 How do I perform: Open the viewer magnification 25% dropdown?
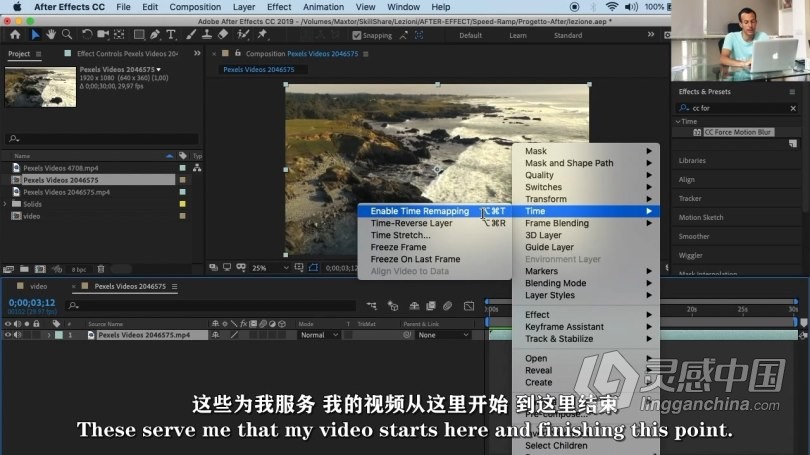pyautogui.click(x=270, y=268)
